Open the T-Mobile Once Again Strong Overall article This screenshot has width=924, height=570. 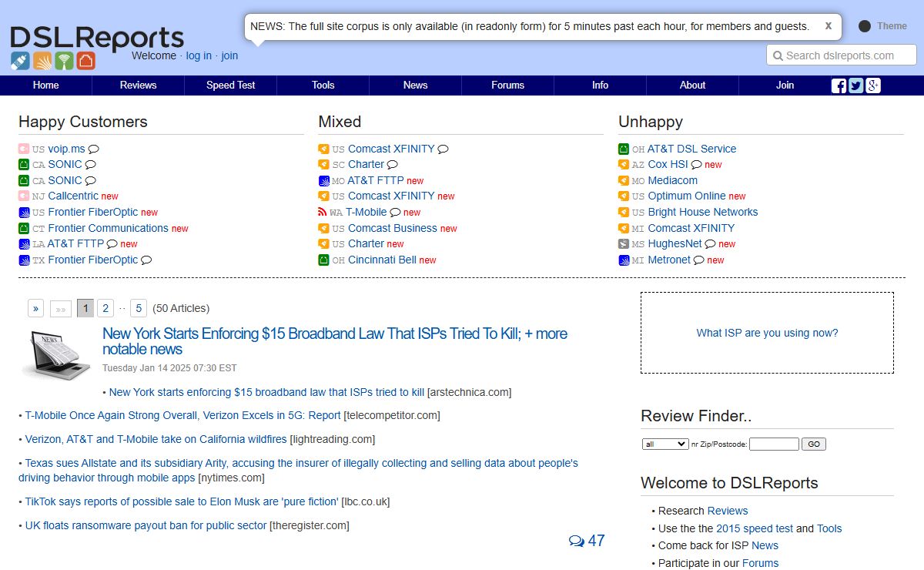point(182,415)
